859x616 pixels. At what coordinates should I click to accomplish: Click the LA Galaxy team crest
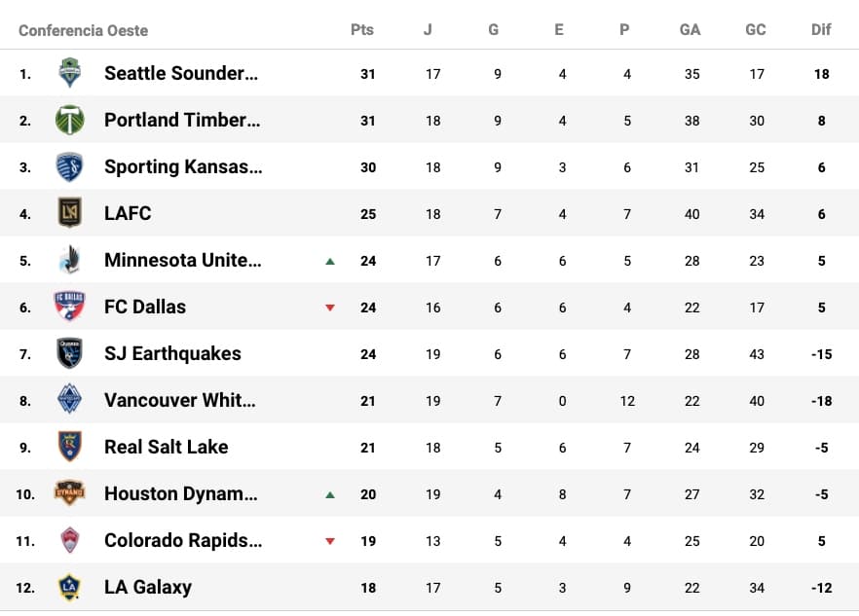tap(69, 587)
